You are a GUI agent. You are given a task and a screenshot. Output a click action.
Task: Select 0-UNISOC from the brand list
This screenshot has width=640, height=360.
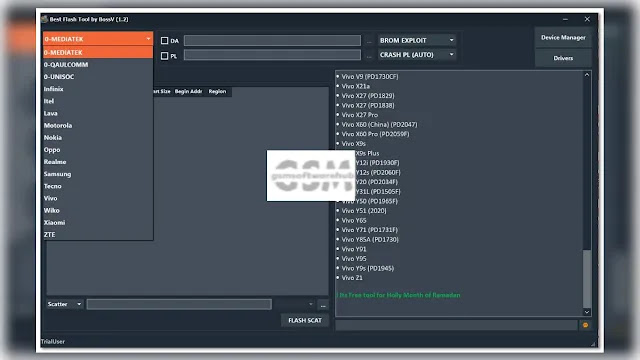point(98,77)
